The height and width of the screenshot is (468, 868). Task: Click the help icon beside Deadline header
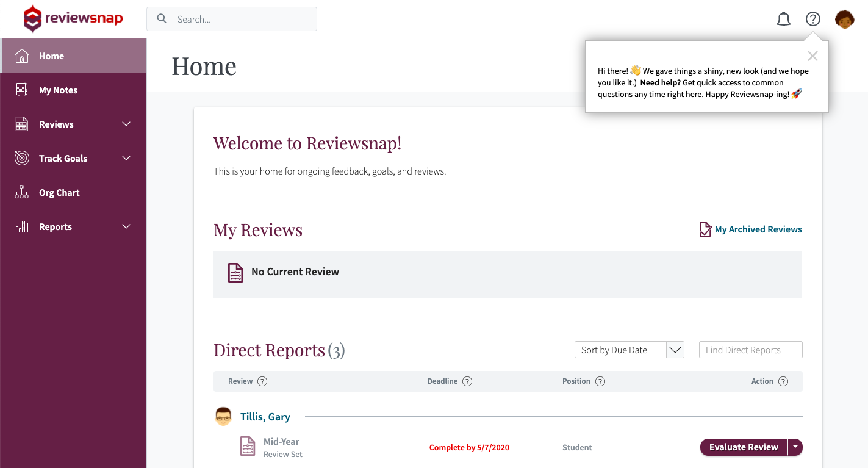tap(467, 381)
